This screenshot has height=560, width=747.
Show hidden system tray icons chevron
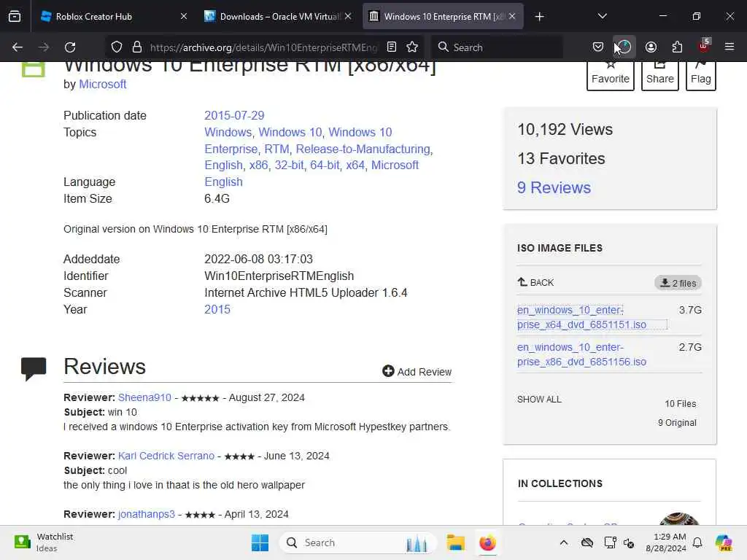click(564, 542)
